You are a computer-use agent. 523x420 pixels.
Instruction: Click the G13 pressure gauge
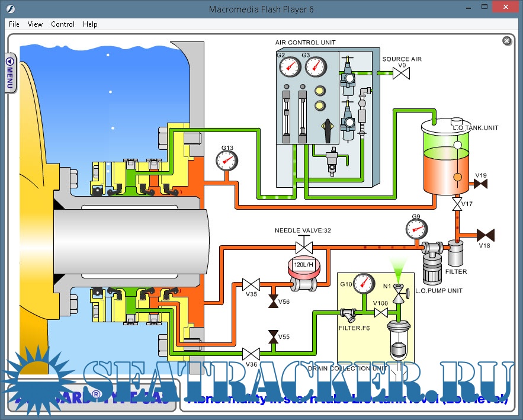pos(226,160)
